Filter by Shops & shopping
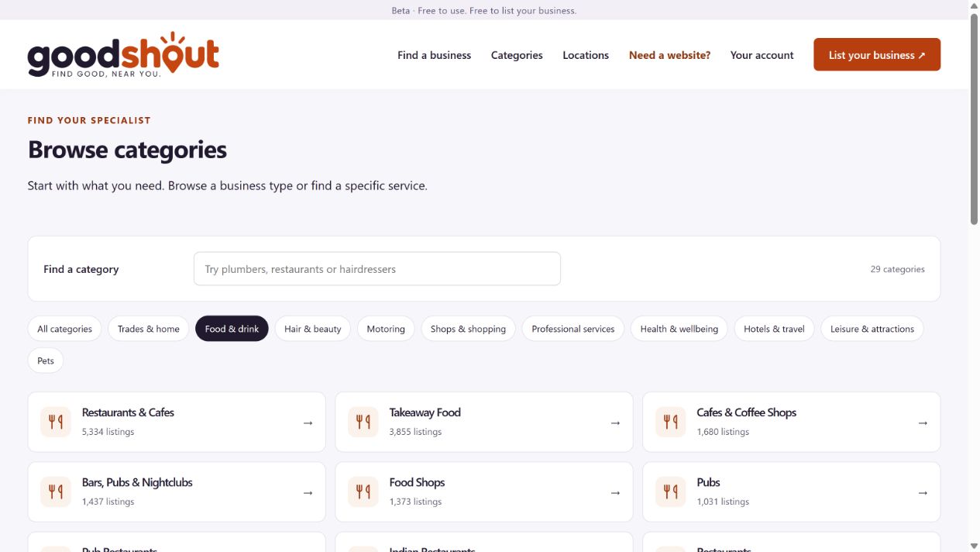 click(x=468, y=329)
